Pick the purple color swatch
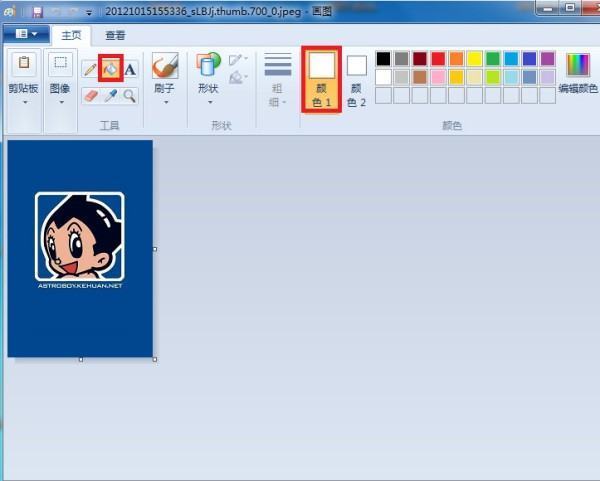Image resolution: width=600 pixels, height=481 pixels. 548,59
